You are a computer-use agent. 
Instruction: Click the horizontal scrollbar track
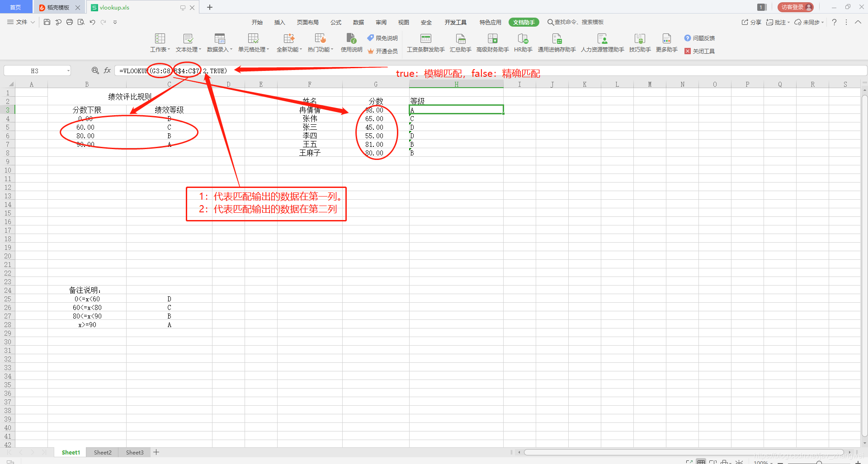(684, 452)
